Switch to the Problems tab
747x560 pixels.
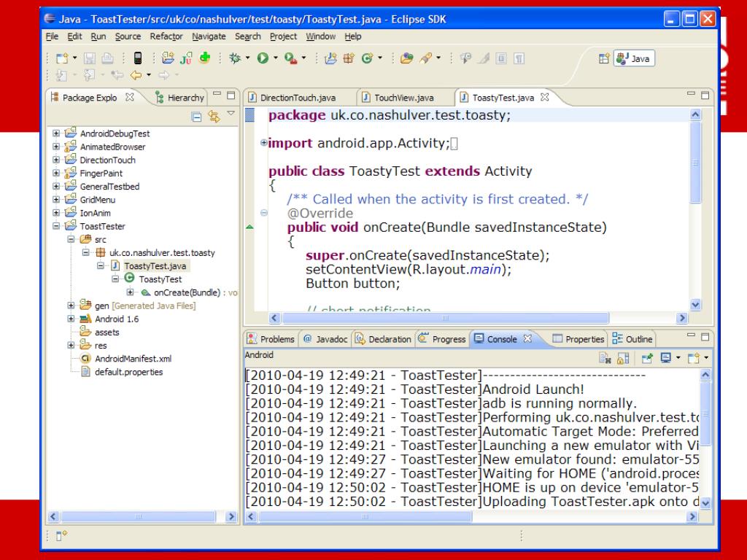271,339
